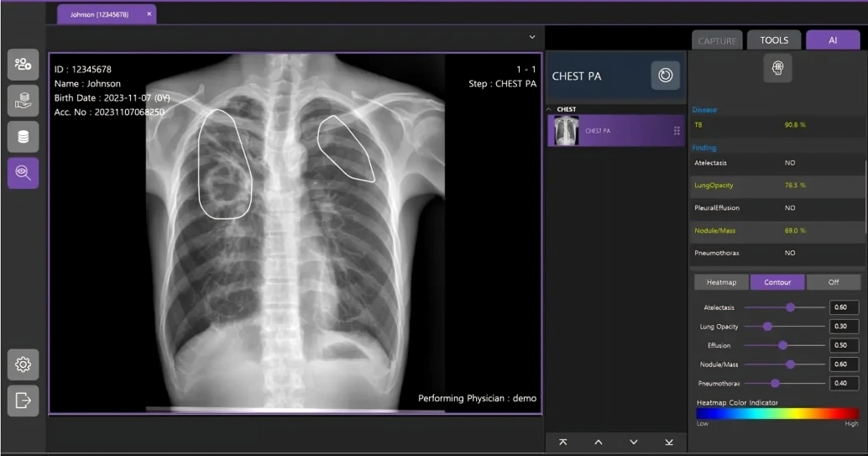Screen dimensions: 868x456
Task: Open settings with the gear icon
Action: point(23,364)
